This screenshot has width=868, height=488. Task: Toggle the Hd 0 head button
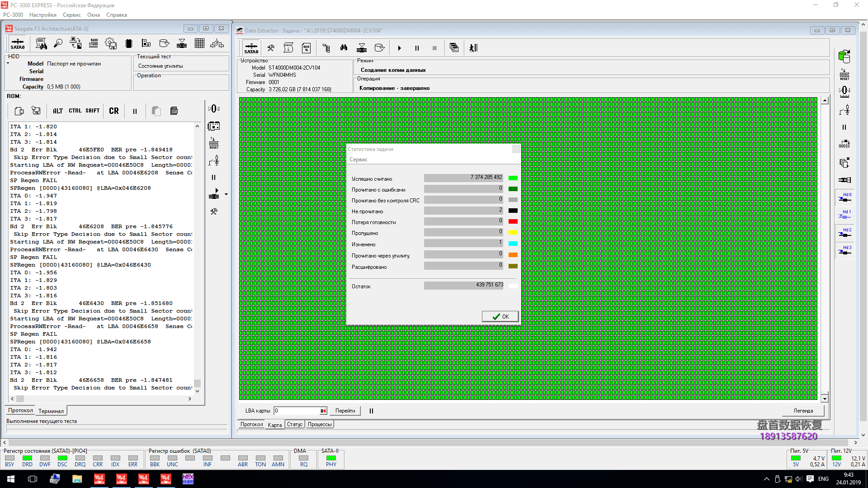coord(844,198)
